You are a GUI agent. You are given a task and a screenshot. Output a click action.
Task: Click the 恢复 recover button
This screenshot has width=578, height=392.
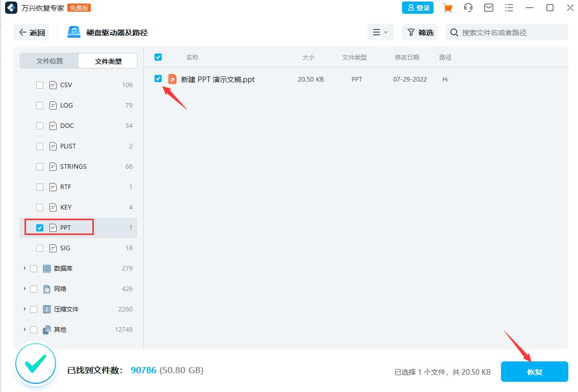534,372
